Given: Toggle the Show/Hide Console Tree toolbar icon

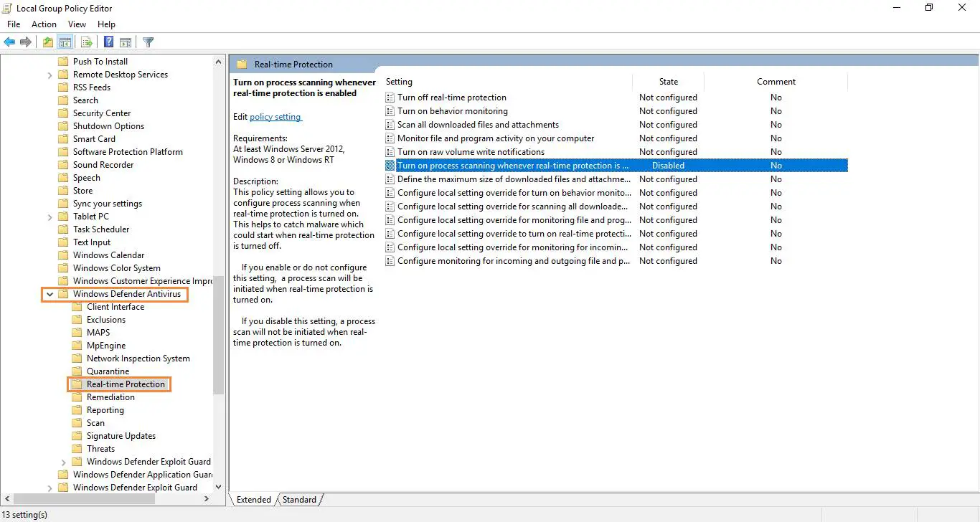Looking at the screenshot, I should 65,42.
